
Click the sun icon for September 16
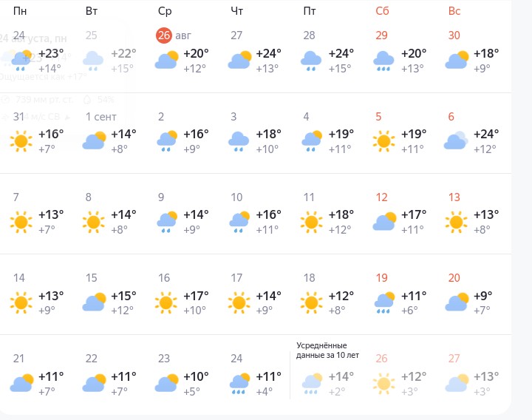[x=166, y=302]
